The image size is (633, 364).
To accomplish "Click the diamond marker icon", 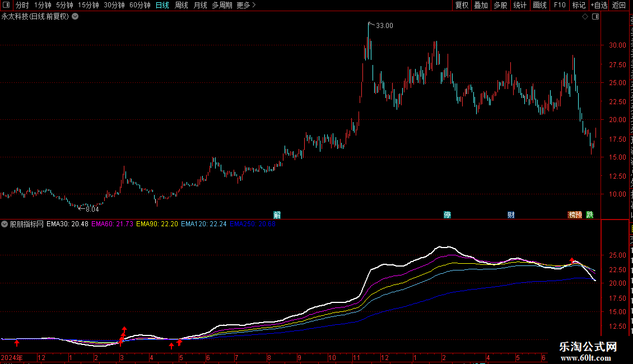I will pos(585,17).
